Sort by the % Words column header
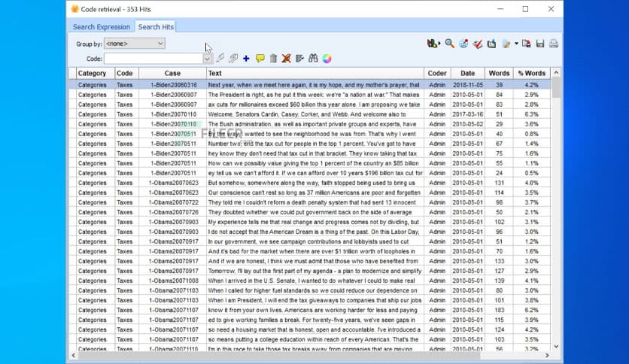 pos(532,74)
